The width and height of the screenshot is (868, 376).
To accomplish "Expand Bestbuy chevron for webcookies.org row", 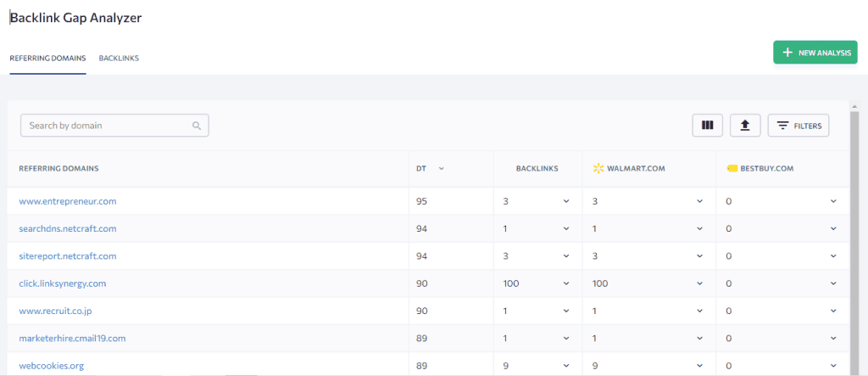I will (833, 366).
